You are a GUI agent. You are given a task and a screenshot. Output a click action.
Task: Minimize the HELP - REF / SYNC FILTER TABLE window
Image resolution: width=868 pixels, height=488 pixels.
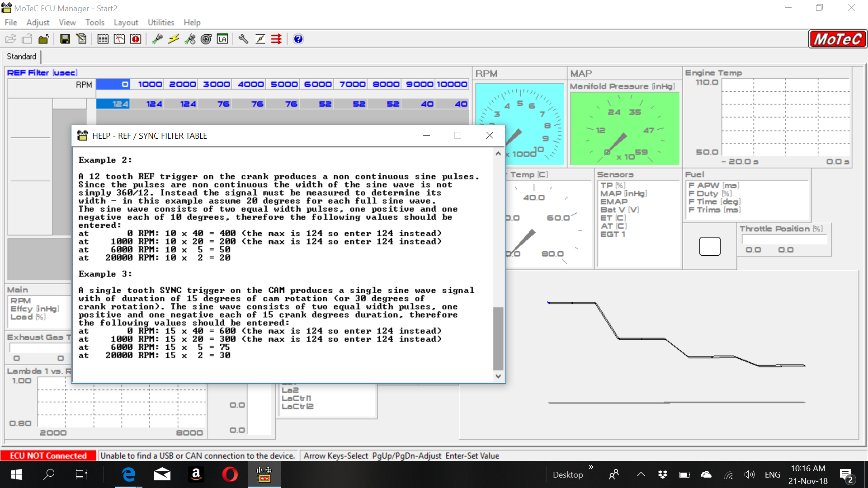click(426, 136)
